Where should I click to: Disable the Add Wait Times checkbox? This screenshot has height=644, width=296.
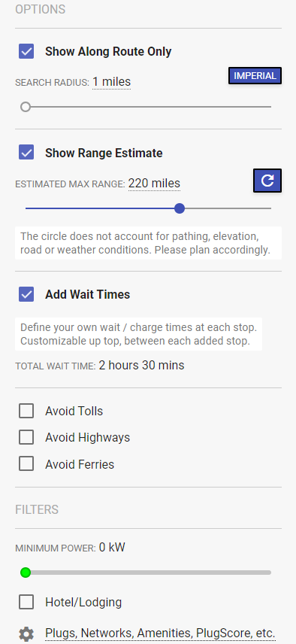pyautogui.click(x=26, y=294)
